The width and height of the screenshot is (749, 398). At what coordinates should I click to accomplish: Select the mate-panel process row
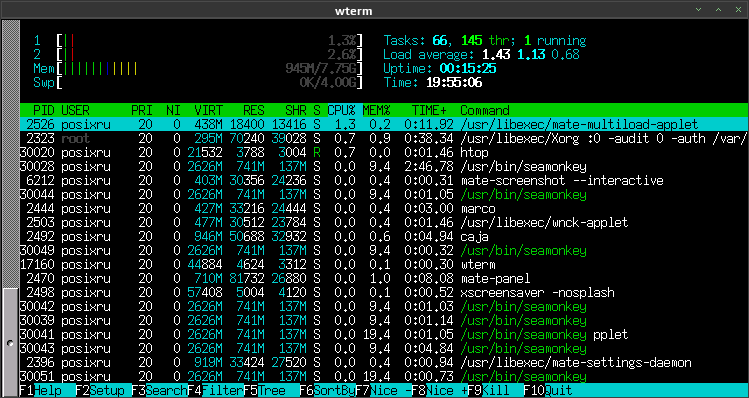[384, 278]
